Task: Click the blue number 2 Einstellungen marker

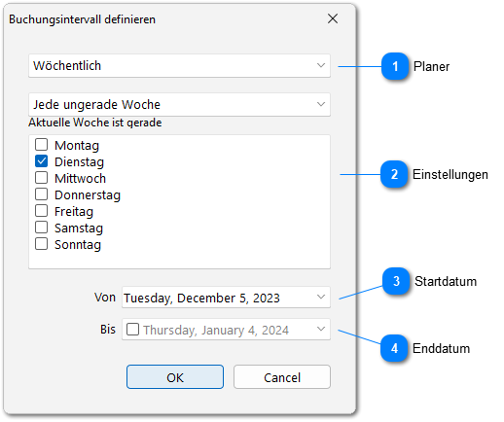Action: (394, 174)
